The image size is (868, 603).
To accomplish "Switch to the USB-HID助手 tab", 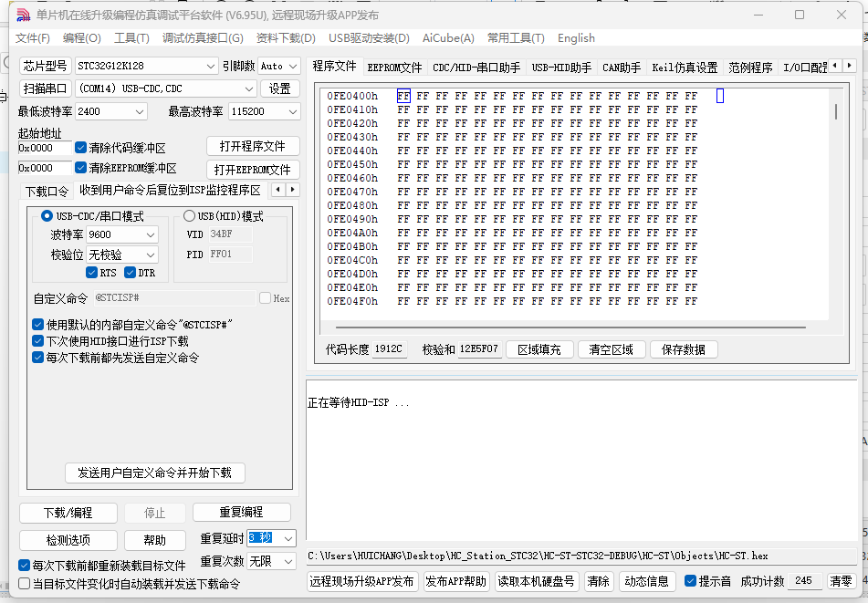I will tap(562, 68).
